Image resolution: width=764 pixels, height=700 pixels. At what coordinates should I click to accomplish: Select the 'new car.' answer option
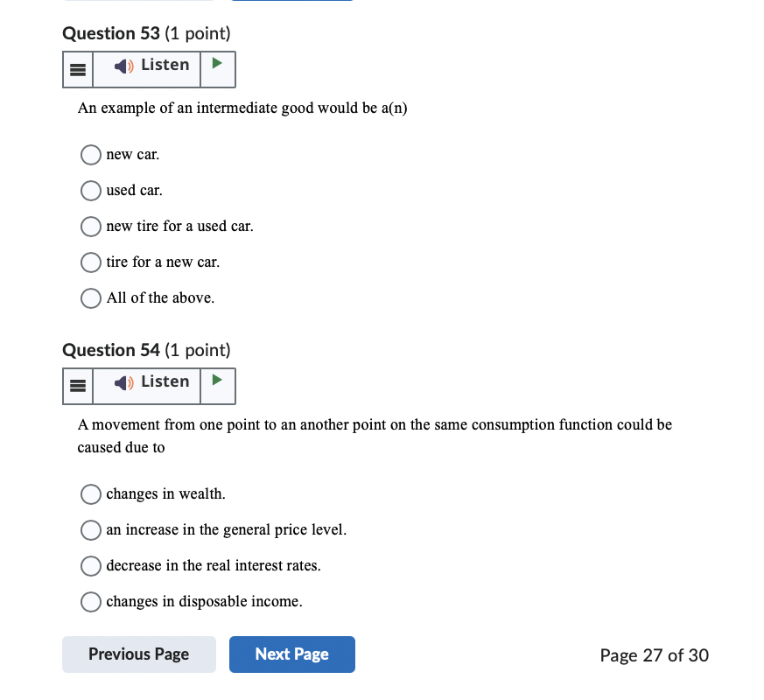[90, 155]
